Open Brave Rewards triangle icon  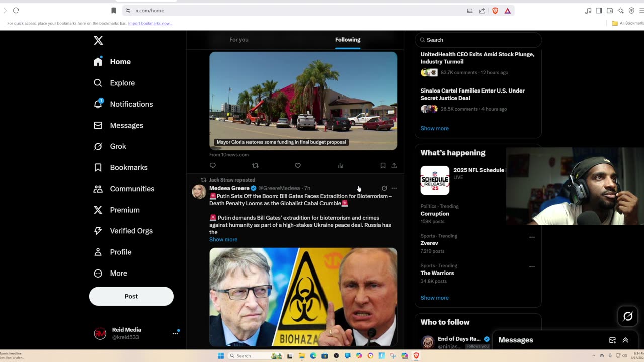point(508,10)
